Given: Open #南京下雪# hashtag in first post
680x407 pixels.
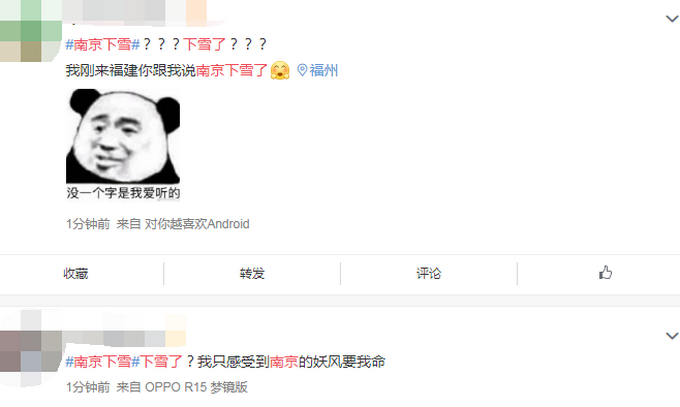Looking at the screenshot, I should 102,44.
